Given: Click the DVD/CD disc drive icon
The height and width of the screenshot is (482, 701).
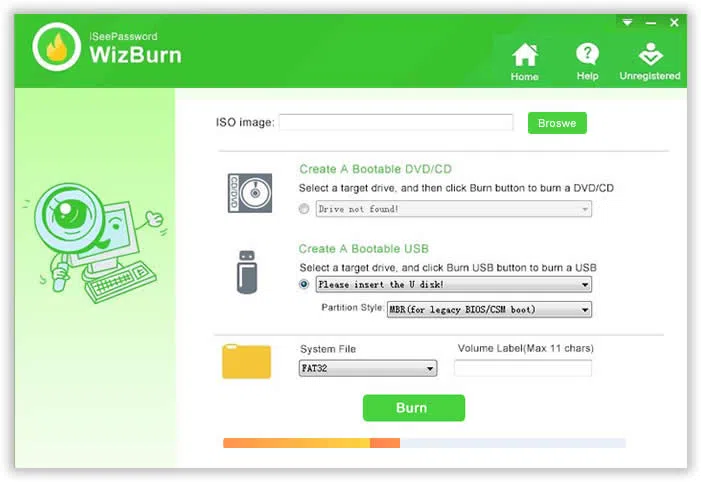Looking at the screenshot, I should pos(248,192).
